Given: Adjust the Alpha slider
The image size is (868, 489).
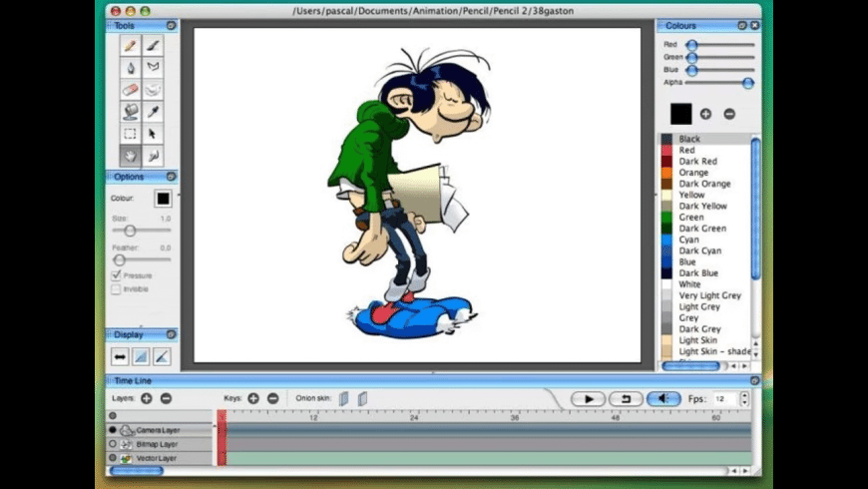Looking at the screenshot, I should (748, 83).
